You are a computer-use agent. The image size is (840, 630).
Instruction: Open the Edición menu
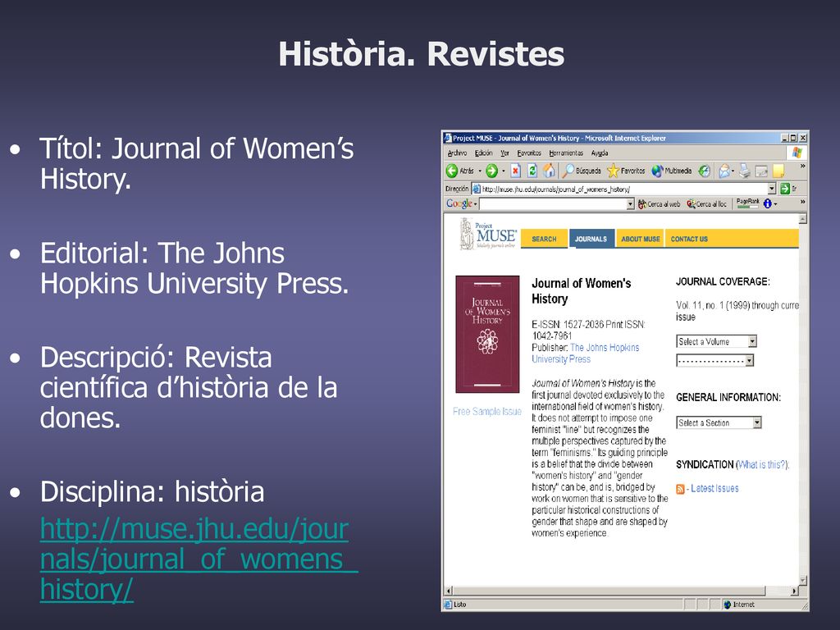483,153
